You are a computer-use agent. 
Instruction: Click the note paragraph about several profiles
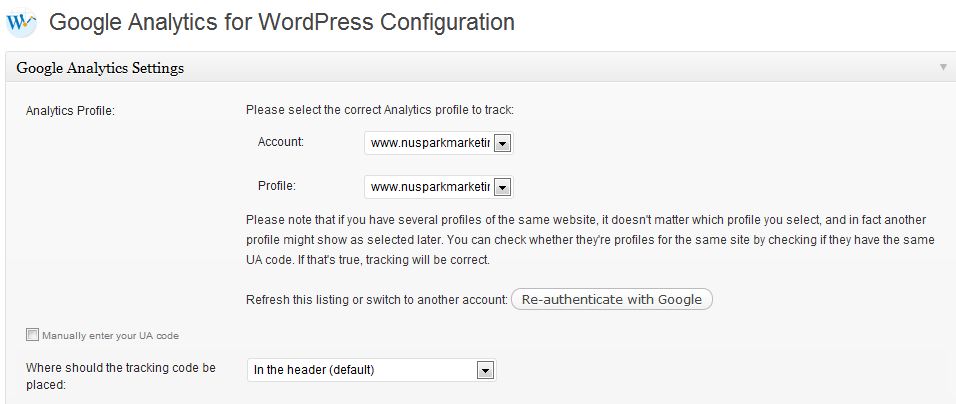[590, 239]
